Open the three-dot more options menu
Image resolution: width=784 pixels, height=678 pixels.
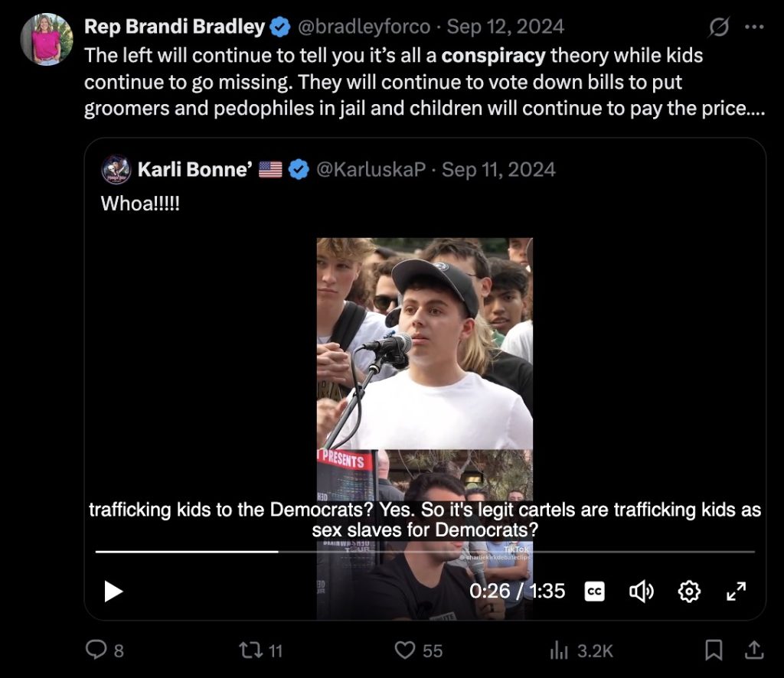pyautogui.click(x=754, y=28)
